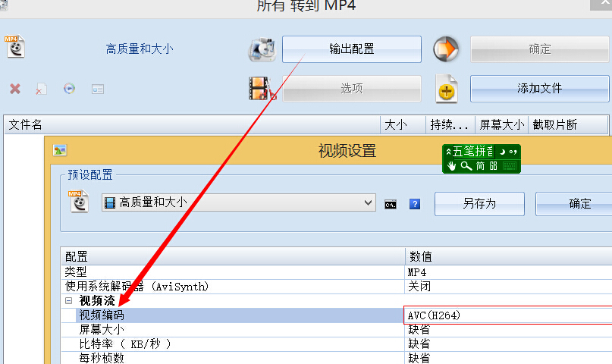Click the 另存为 button
Viewport: 612px width, 364px height.
[x=479, y=204]
